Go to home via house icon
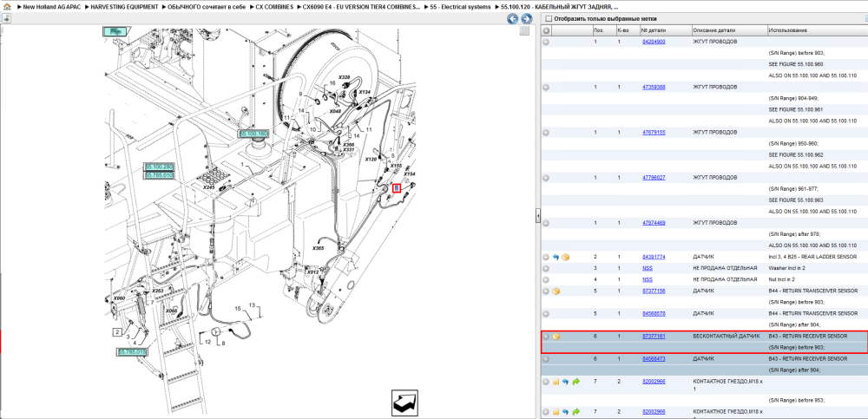 click(7, 7)
